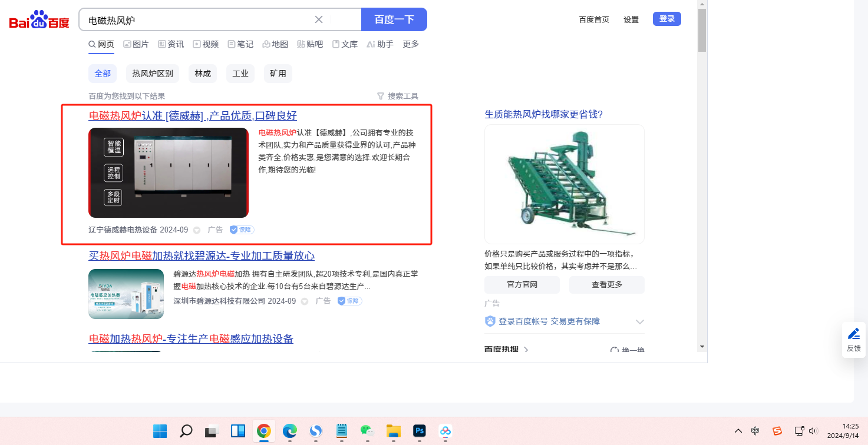Open File Explorer from the taskbar
This screenshot has height=445, width=868.
393,431
